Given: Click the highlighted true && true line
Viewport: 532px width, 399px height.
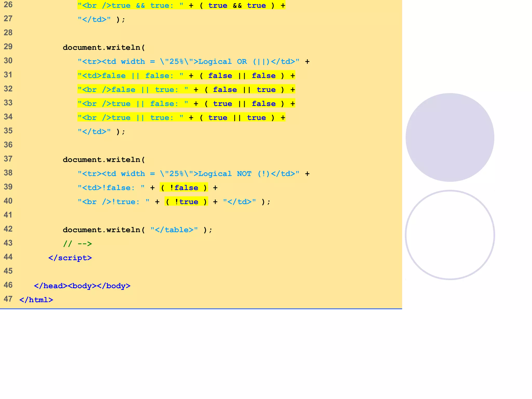Looking at the screenshot, I should click(181, 5).
